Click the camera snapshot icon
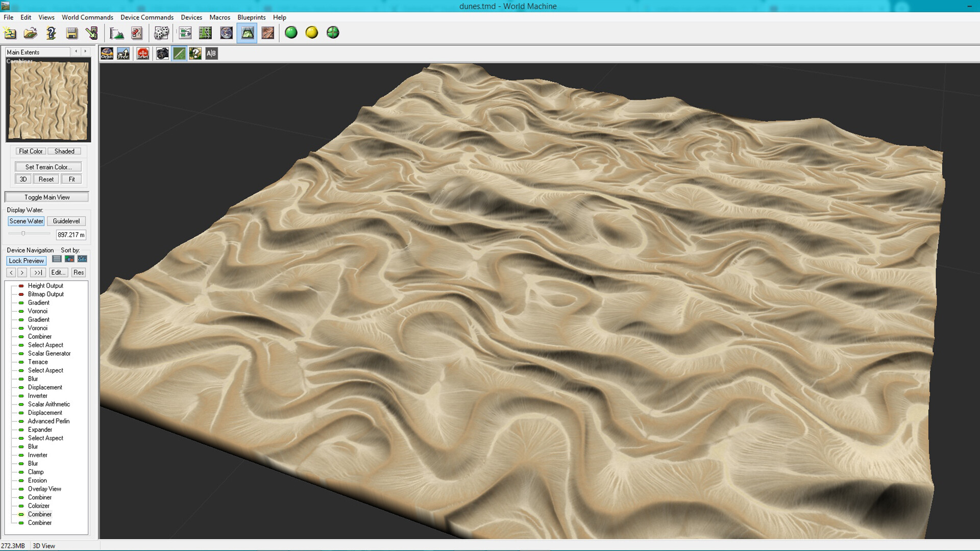This screenshot has height=551, width=980. (162, 54)
